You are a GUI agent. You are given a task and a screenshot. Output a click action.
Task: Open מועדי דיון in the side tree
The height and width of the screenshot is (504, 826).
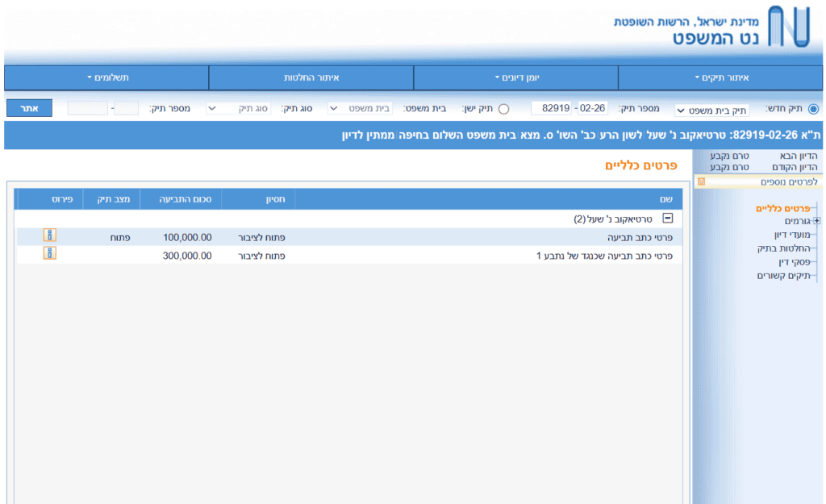792,235
